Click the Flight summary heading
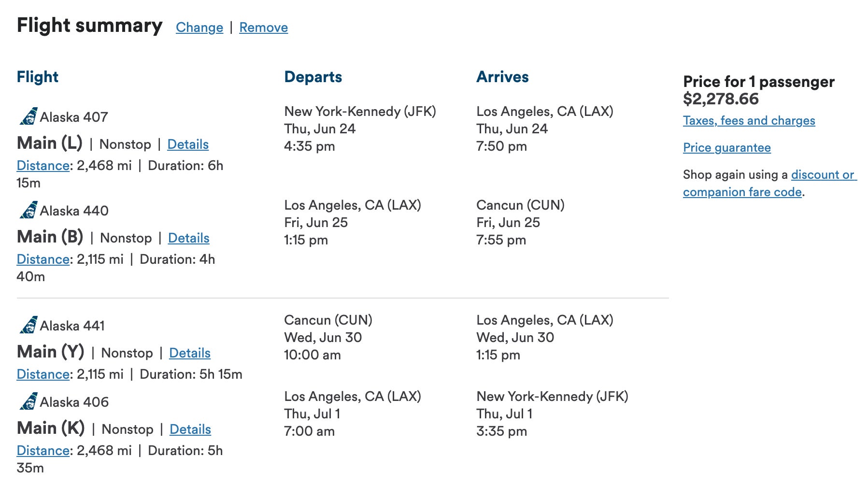This screenshot has height=485, width=868. tap(89, 26)
